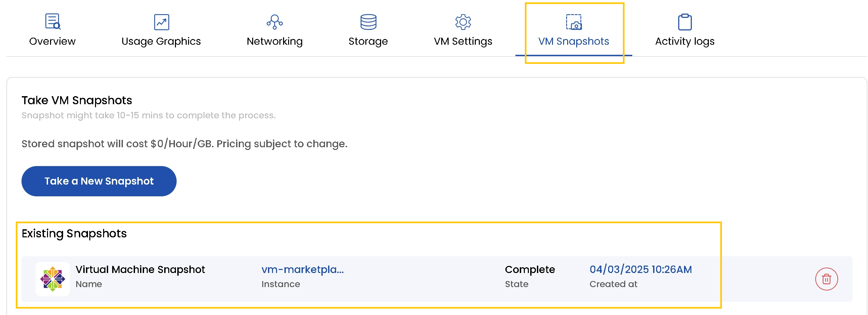Screen dimensions: 868x315
Task: Select the Storage tab label
Action: coord(368,41)
